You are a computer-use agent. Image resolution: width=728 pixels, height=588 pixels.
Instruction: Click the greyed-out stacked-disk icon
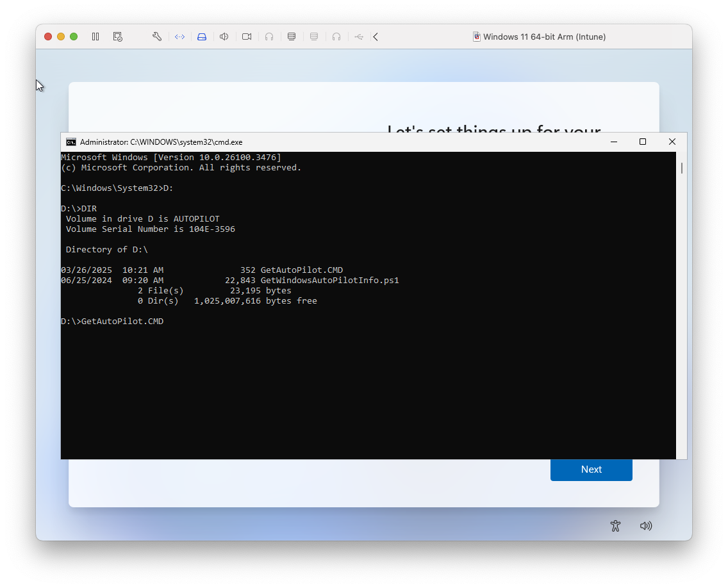point(314,37)
